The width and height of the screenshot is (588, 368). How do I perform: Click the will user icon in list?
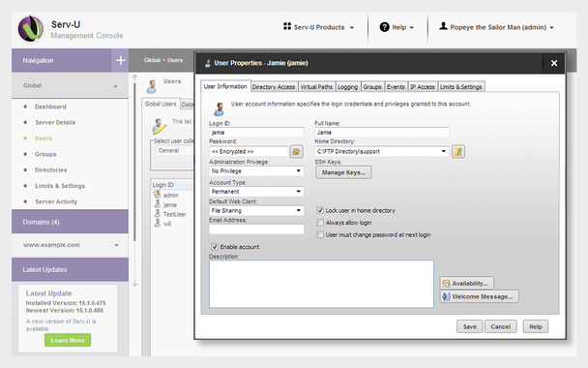tap(158, 223)
